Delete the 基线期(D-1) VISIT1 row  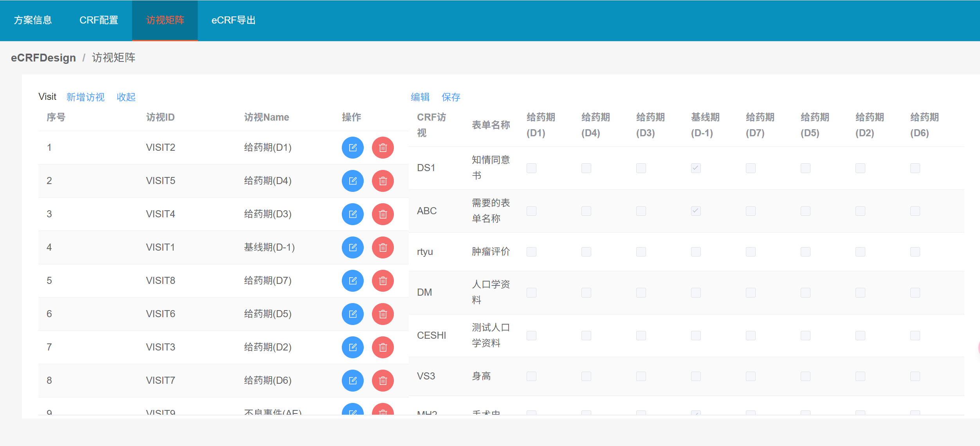[383, 247]
